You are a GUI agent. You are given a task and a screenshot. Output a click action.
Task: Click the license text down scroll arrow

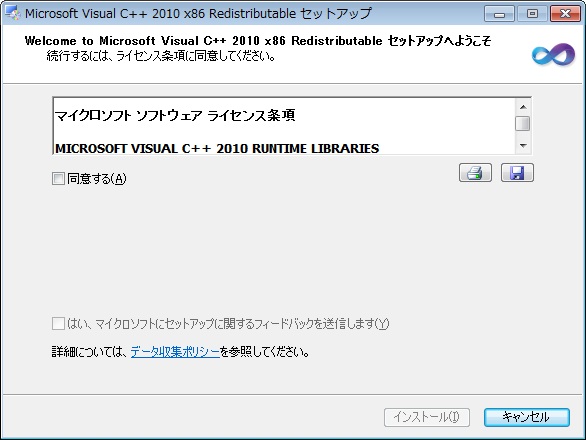tap(523, 145)
